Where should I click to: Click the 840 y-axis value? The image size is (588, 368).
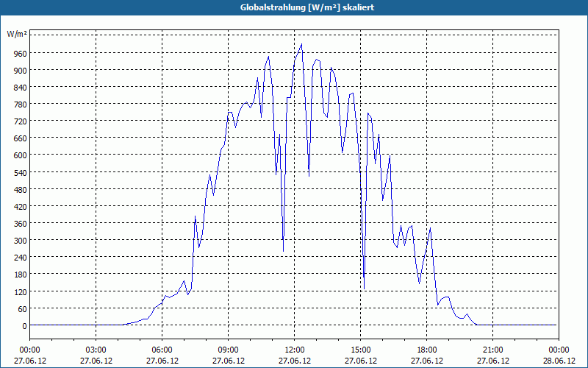click(x=21, y=87)
